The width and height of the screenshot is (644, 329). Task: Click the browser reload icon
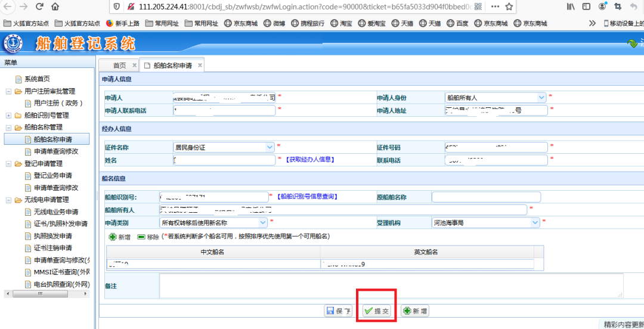39,7
